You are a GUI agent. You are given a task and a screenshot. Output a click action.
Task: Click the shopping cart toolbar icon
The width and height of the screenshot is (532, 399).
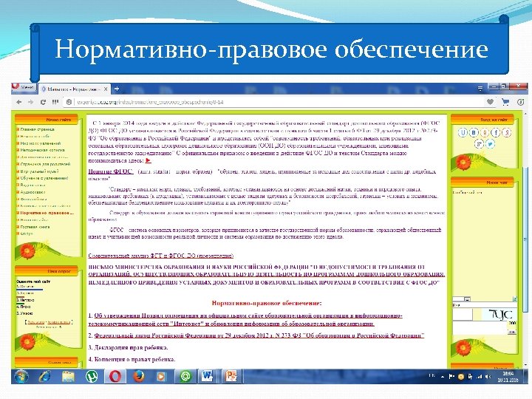pos(505,102)
